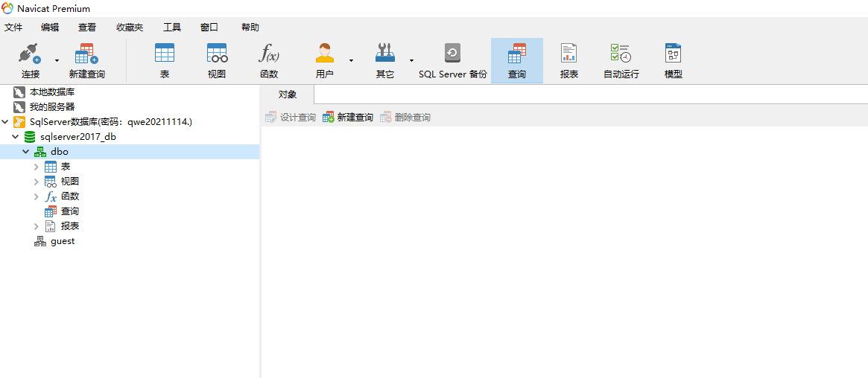
Task: Expand the Views (视图) tree node
Action: tap(36, 182)
